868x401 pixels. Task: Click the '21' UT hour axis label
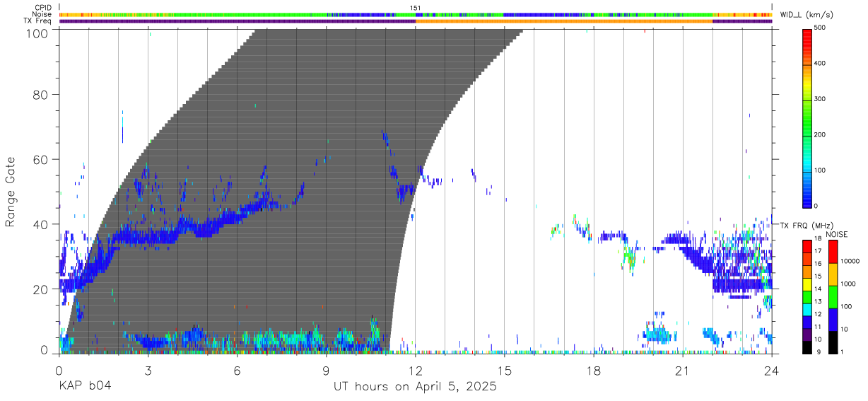pos(683,369)
